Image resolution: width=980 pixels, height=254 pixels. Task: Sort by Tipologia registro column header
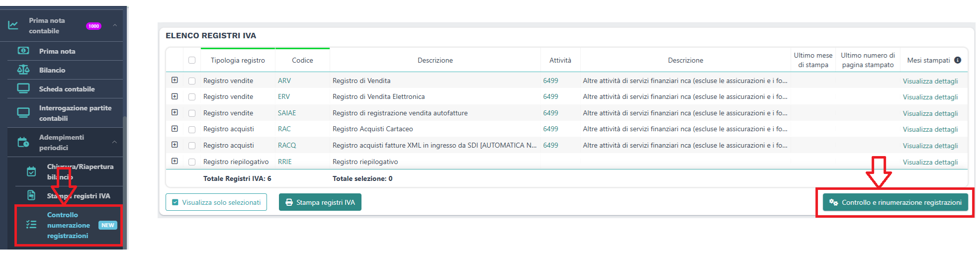[238, 60]
